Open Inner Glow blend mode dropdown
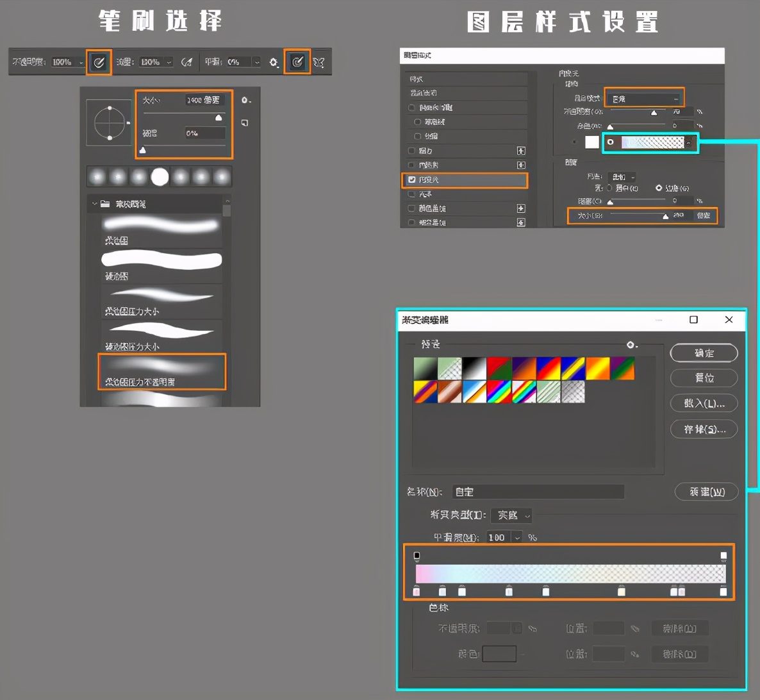This screenshot has height=700, width=760. [644, 99]
